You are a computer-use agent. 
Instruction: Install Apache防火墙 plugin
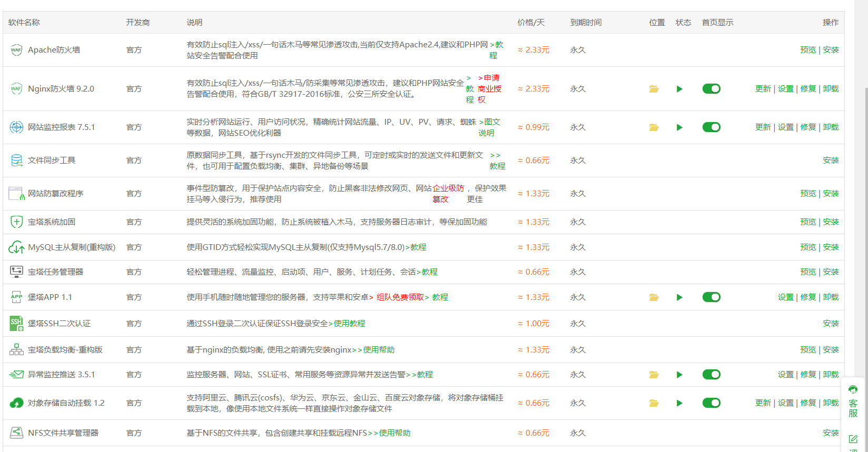pos(831,50)
